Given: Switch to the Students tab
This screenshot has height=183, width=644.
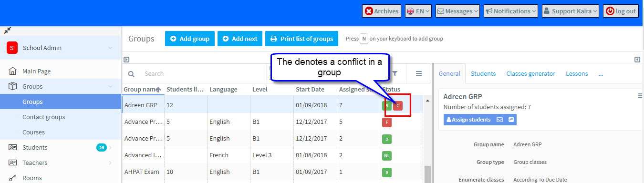Looking at the screenshot, I should [483, 74].
